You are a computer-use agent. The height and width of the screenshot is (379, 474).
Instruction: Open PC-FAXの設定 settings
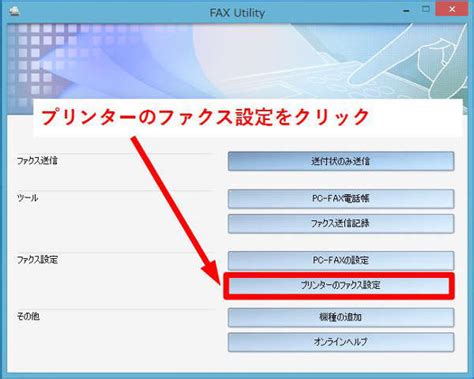(x=341, y=260)
